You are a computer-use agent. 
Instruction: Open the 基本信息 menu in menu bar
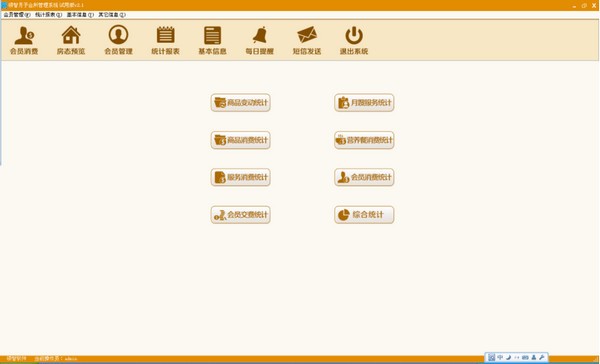[x=80, y=15]
